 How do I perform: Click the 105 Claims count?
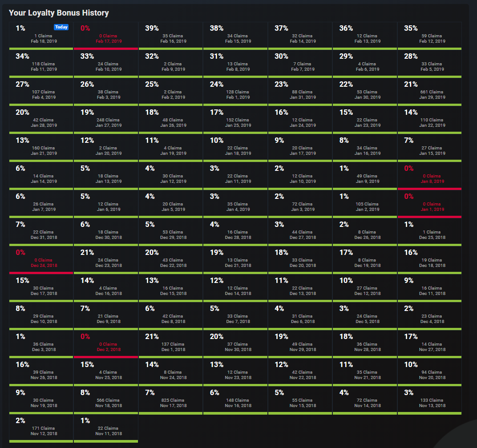click(x=367, y=204)
